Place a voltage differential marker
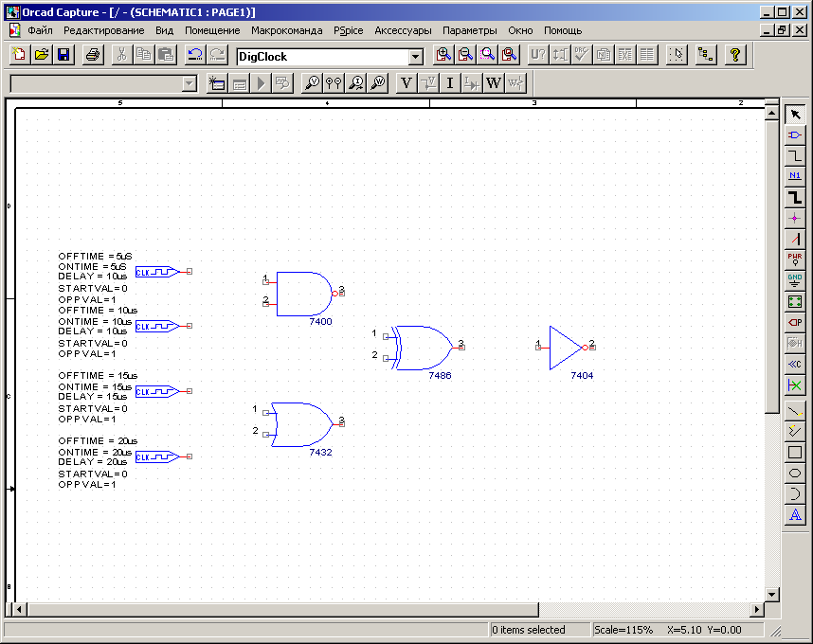Viewport: 813px width, 644px height. (334, 83)
